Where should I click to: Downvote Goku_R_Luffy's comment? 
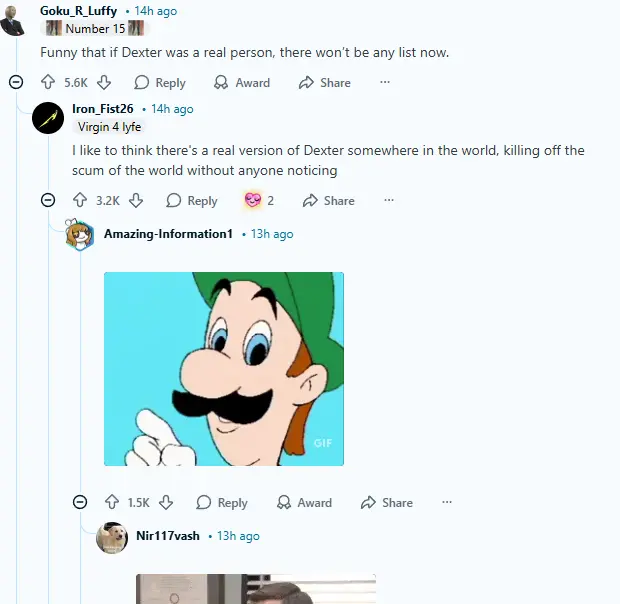[104, 83]
